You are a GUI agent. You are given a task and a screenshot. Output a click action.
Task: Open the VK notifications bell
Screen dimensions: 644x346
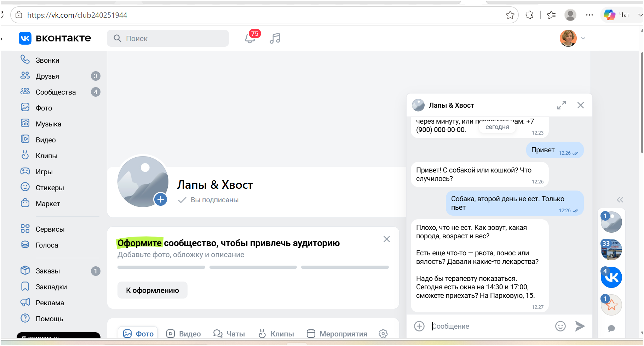pos(250,38)
